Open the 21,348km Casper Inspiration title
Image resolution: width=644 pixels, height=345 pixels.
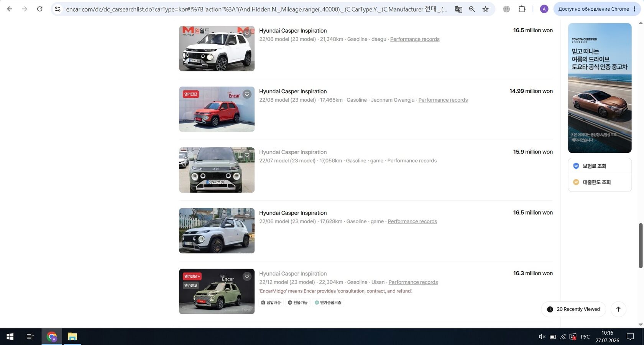(293, 31)
